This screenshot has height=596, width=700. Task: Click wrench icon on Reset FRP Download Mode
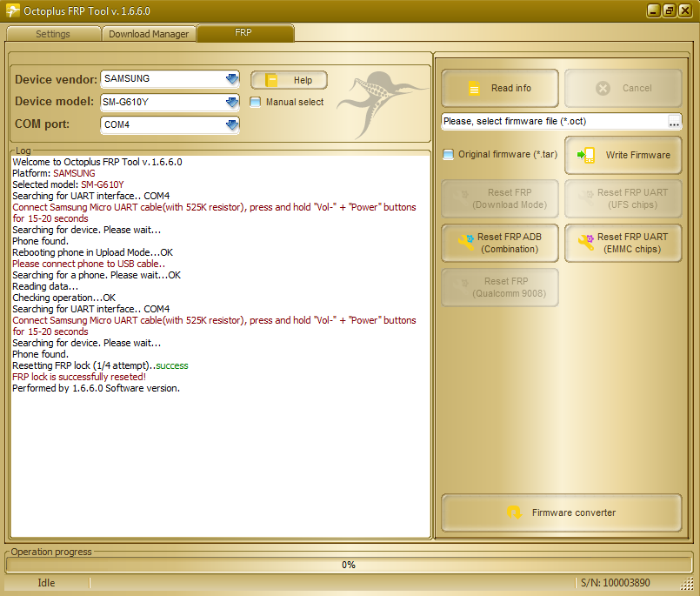coord(461,197)
